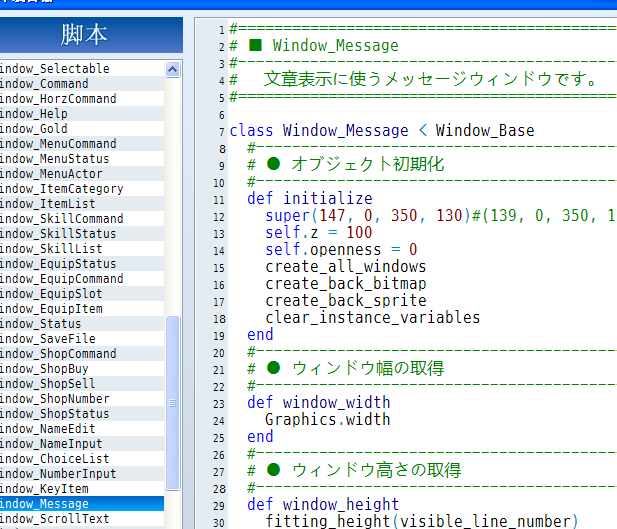Choose the indow_EquipCommand script
Viewport: 617px width, 529px height.
[82, 278]
